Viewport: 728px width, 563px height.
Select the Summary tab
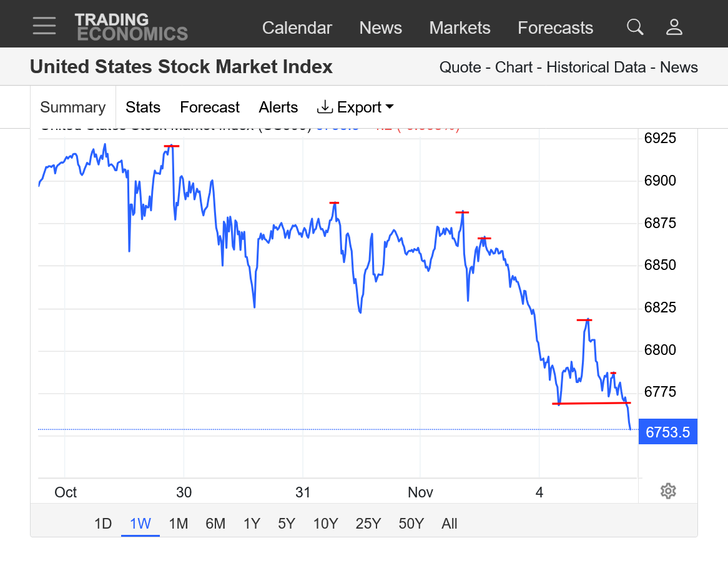72,107
